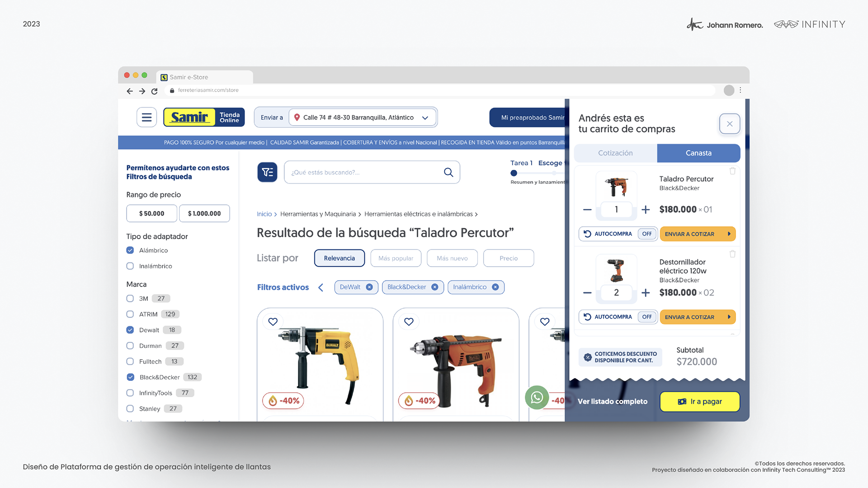Click the Samir Tienda Online logo

204,117
